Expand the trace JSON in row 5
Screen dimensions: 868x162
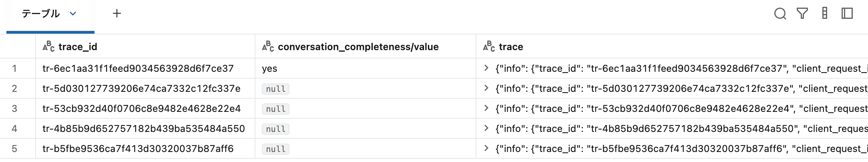[x=486, y=148]
